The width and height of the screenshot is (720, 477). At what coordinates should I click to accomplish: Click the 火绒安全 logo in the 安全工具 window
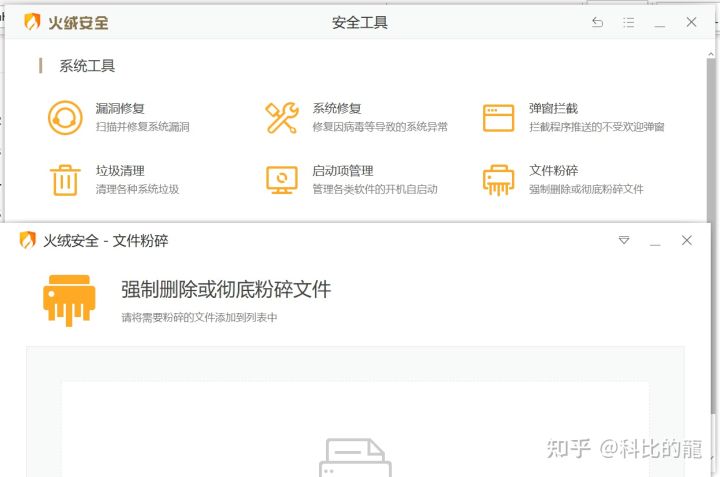(x=32, y=22)
